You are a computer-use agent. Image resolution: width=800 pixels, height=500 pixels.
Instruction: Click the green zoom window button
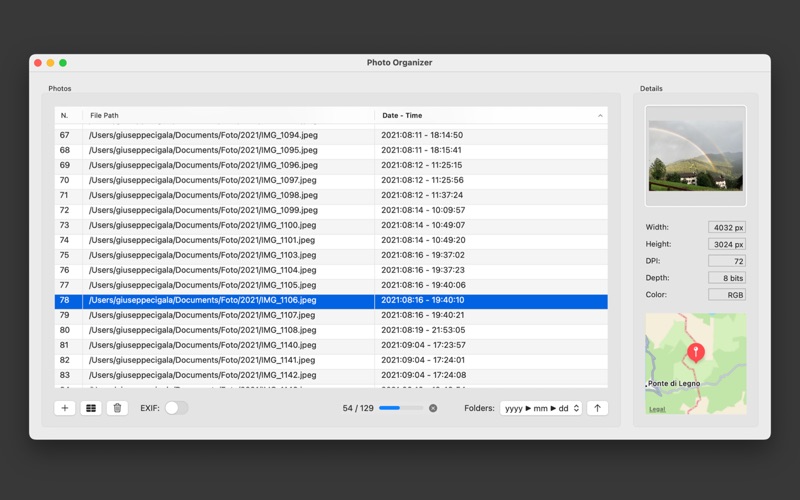[63, 63]
